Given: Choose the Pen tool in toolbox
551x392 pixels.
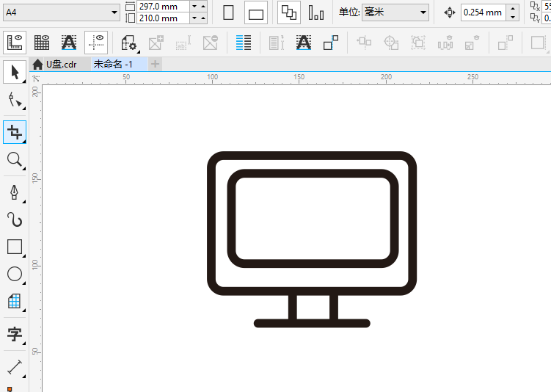Looking at the screenshot, I should (x=14, y=192).
